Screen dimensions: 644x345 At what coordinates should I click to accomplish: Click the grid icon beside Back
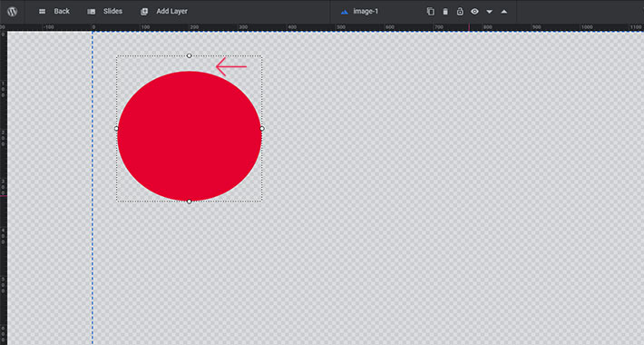coord(42,12)
